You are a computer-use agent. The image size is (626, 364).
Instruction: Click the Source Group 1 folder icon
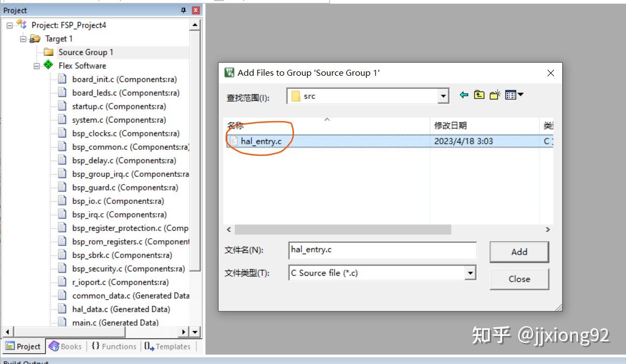click(48, 52)
